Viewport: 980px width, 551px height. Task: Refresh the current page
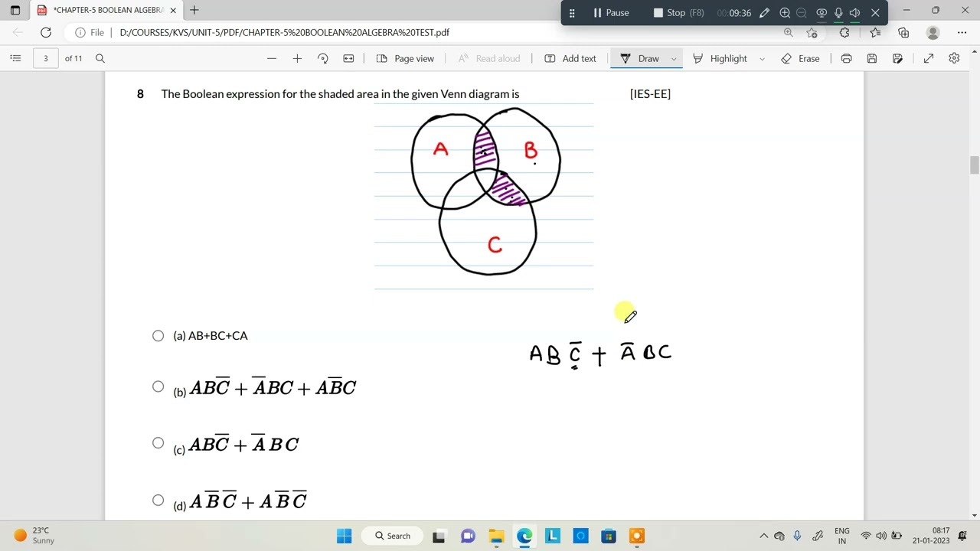point(46,32)
